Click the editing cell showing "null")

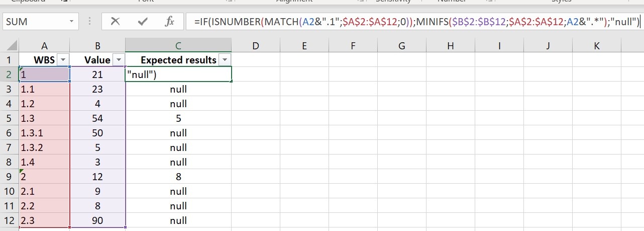point(178,74)
